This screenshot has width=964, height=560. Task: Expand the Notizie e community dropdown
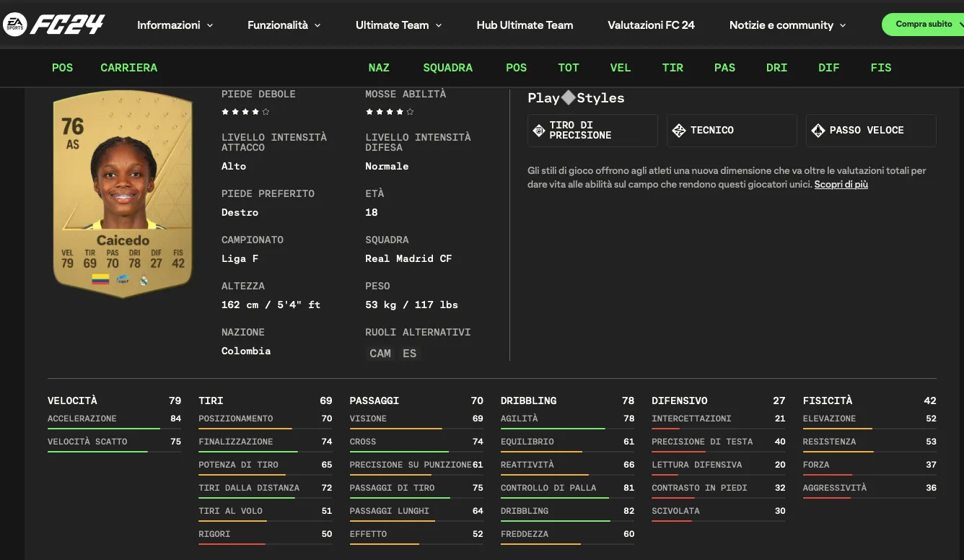788,25
